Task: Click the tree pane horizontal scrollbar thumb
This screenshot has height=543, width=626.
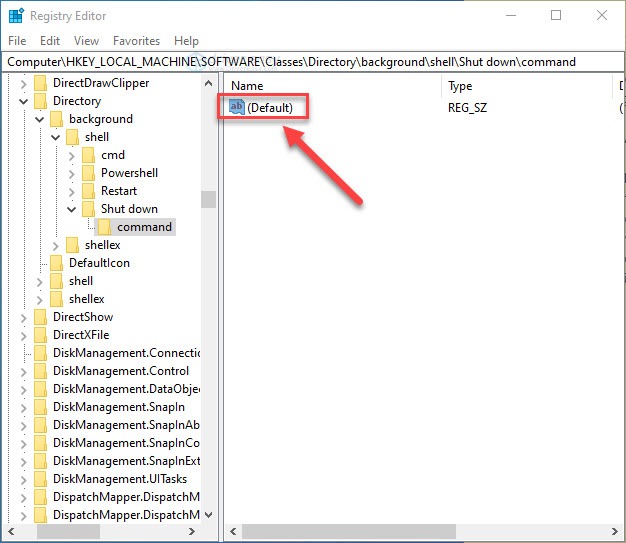Action: point(68,531)
